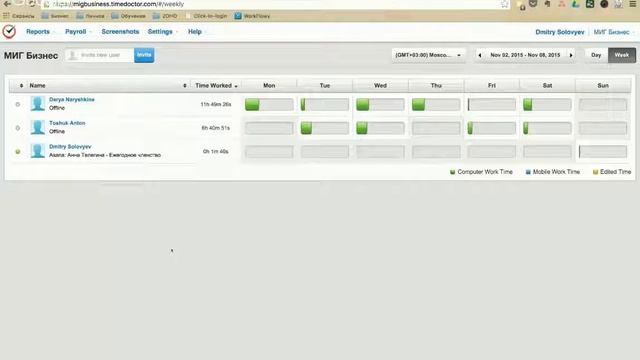This screenshot has height=360, width=640.
Task: Click Dmitry Solovyev's avatar in the table
Action: click(x=38, y=151)
